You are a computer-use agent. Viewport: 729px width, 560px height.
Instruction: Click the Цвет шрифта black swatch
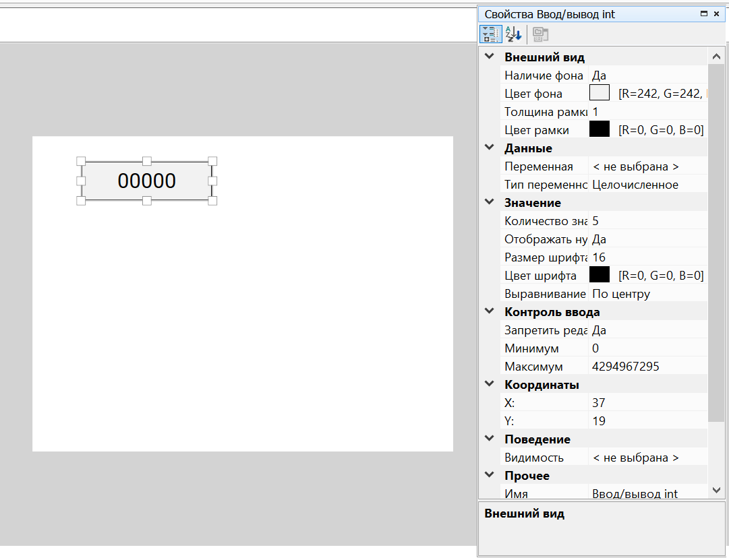(600, 276)
